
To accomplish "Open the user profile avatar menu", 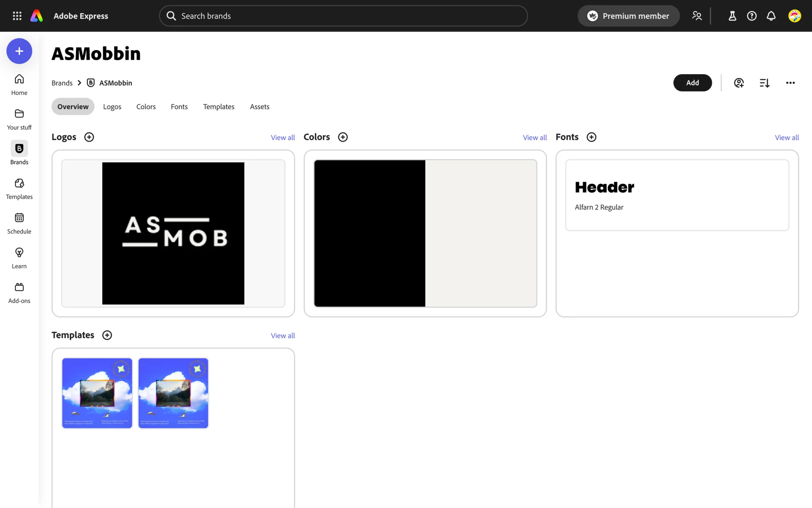I will [794, 16].
